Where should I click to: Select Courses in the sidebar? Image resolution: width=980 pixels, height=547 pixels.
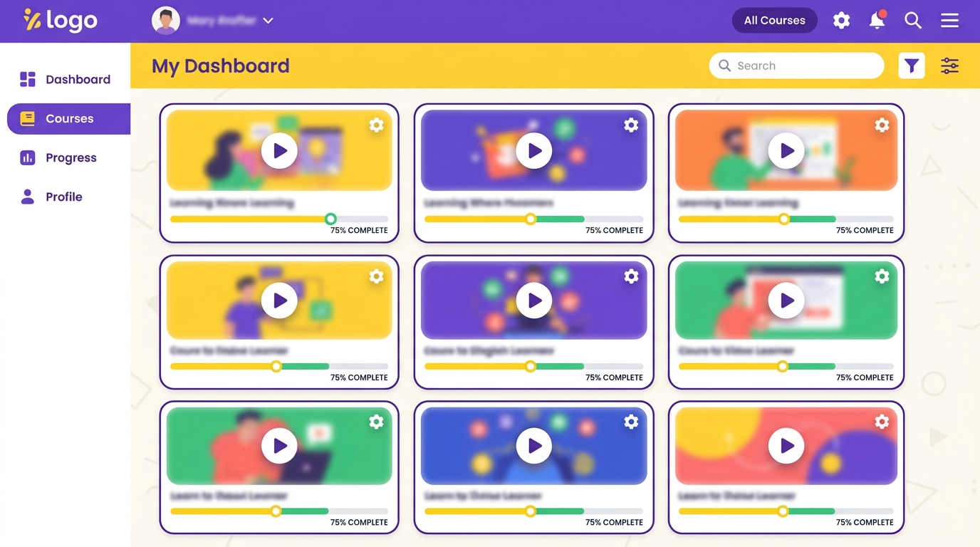[68, 119]
